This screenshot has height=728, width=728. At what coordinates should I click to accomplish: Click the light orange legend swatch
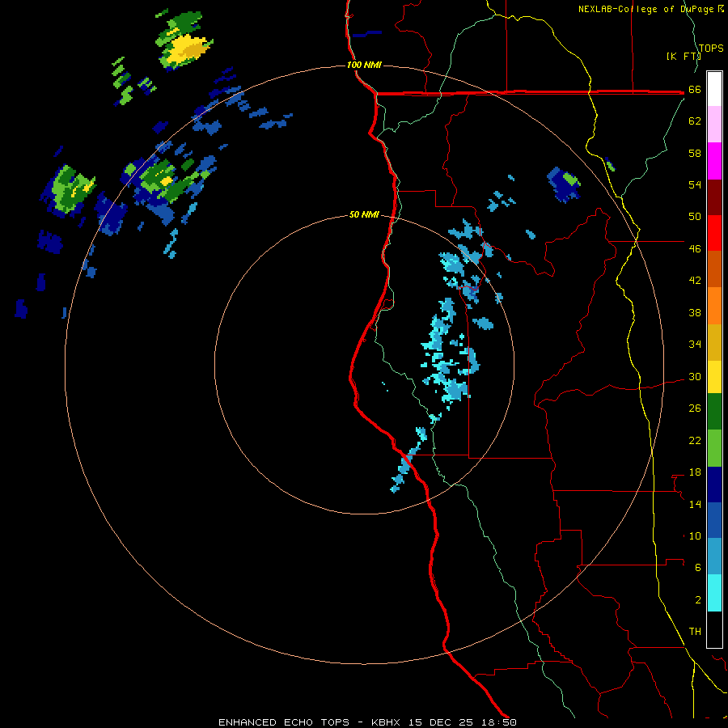(x=714, y=306)
